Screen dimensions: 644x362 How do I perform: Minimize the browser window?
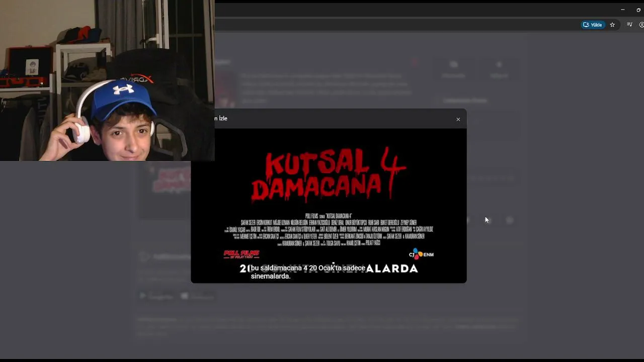(622, 10)
